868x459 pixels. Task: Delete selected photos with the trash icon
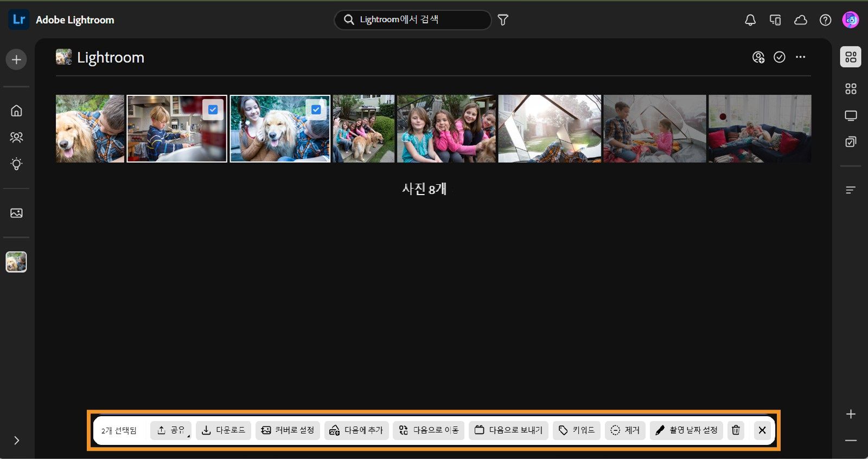pyautogui.click(x=736, y=430)
